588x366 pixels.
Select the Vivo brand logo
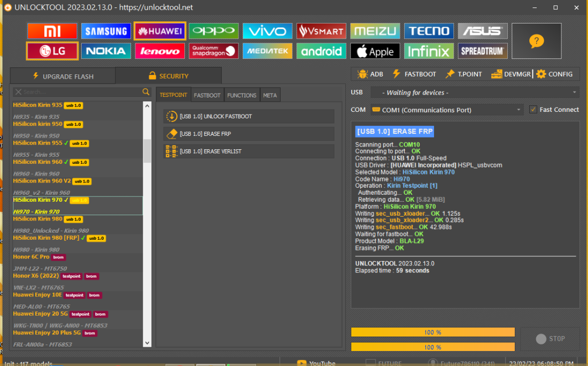pyautogui.click(x=267, y=31)
